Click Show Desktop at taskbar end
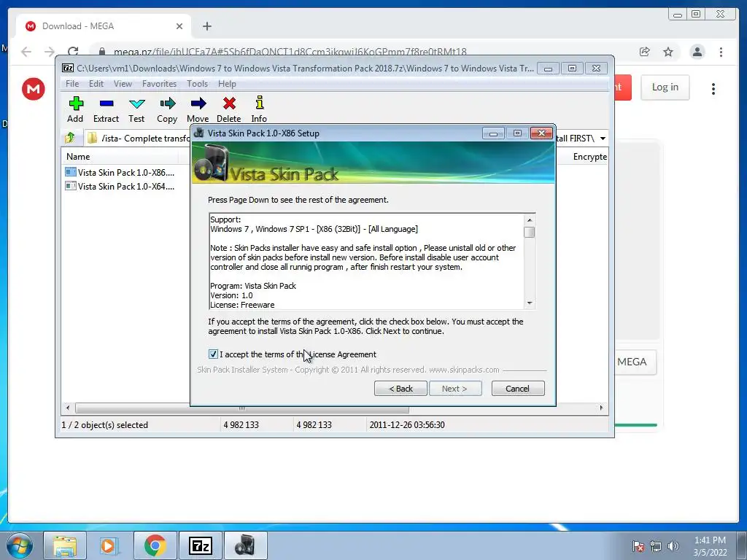Viewport: 747px width, 560px height. tap(742, 545)
